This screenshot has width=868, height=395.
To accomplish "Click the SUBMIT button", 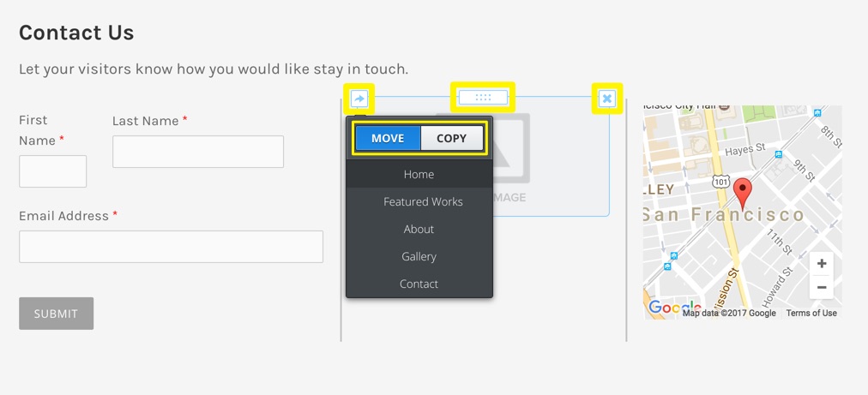I will click(x=56, y=314).
